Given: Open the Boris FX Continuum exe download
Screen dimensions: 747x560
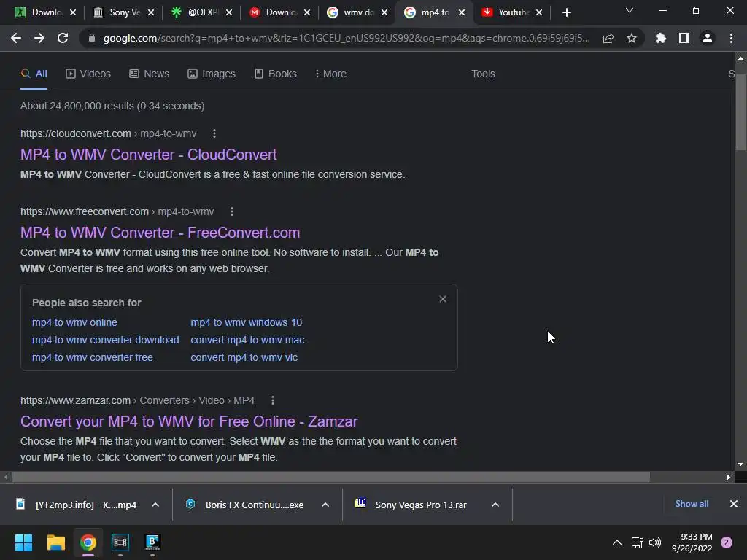Looking at the screenshot, I should 246,505.
